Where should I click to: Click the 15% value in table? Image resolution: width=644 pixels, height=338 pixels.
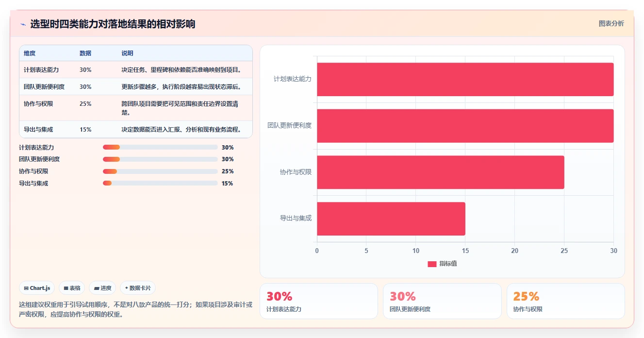(x=85, y=130)
